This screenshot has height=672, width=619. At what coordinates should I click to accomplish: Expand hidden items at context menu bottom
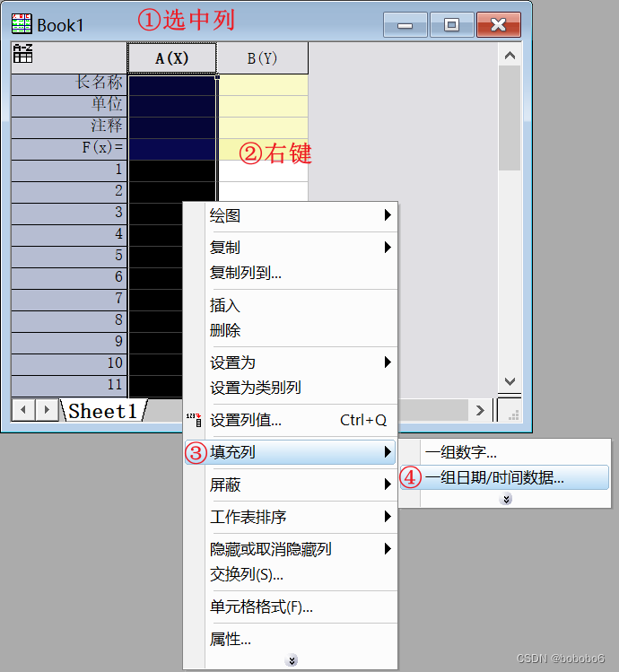[292, 660]
